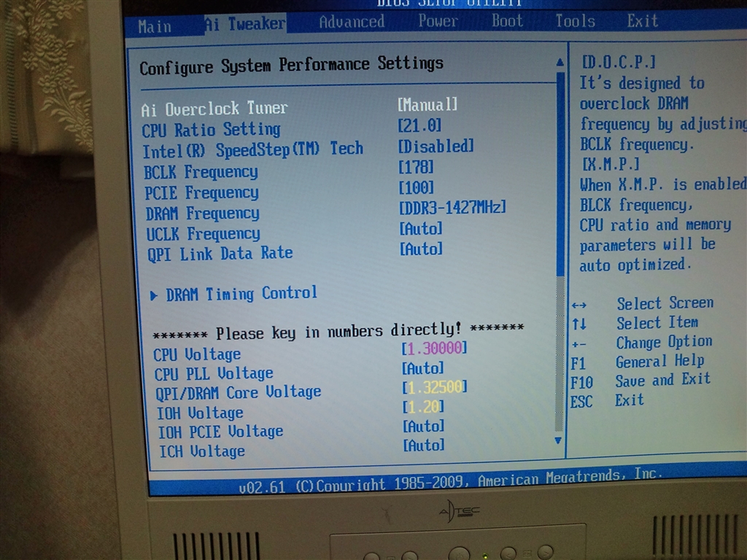
Task: Edit QPI/DRAM Core Voltage 1.32500
Action: coord(435,386)
